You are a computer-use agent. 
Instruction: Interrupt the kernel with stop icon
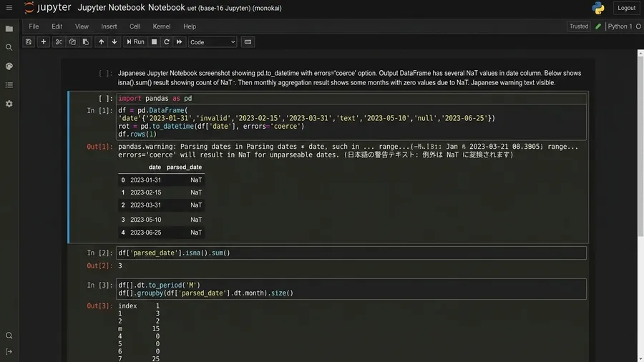154,42
